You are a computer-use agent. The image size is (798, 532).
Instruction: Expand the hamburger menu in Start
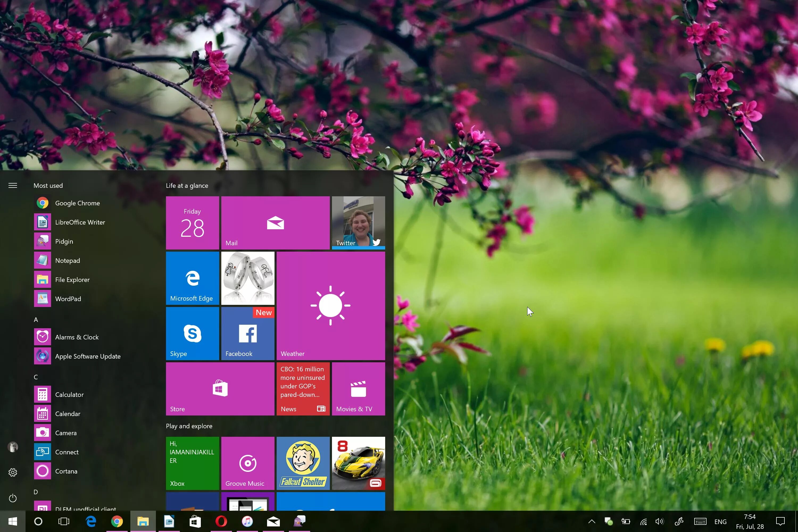(13, 186)
